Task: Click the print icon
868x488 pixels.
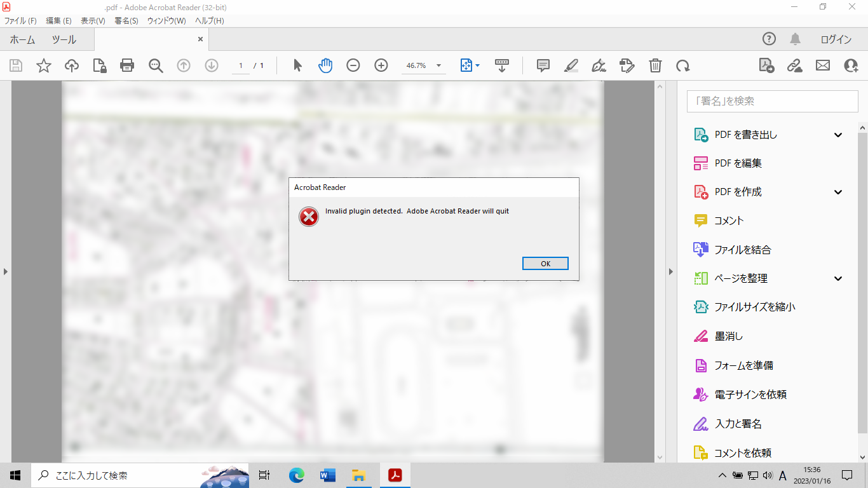Action: click(x=127, y=65)
